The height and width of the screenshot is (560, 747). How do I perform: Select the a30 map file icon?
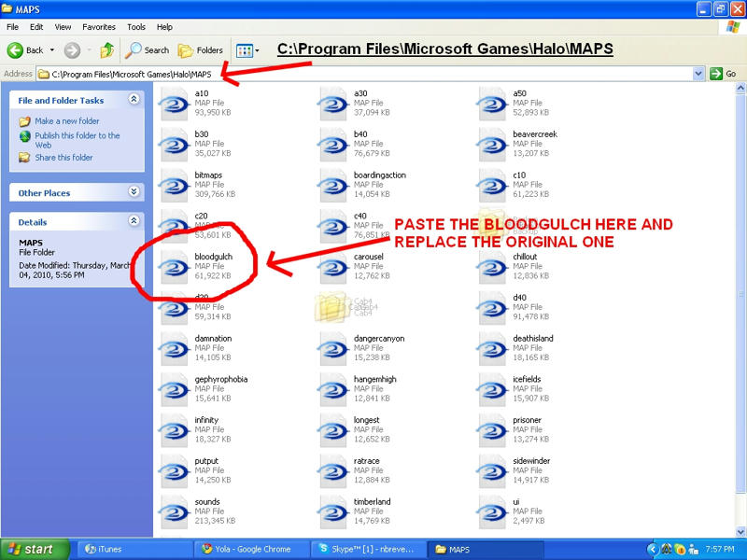[334, 104]
